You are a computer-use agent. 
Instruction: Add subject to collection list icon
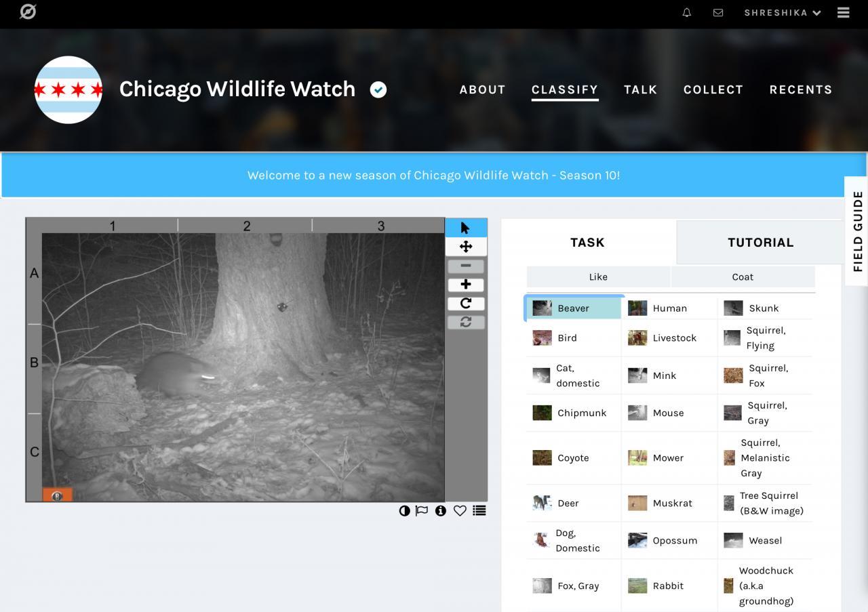pos(479,510)
